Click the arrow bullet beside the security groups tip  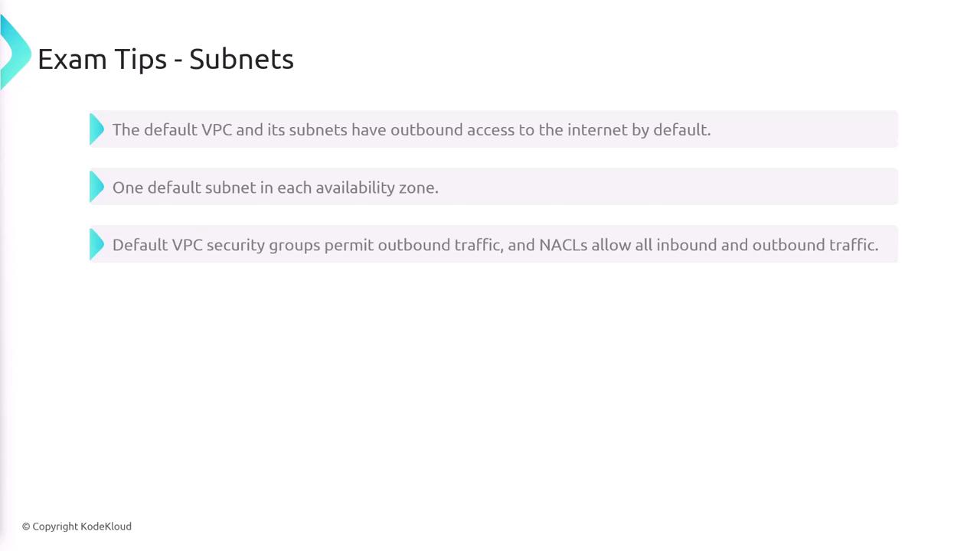tap(96, 245)
